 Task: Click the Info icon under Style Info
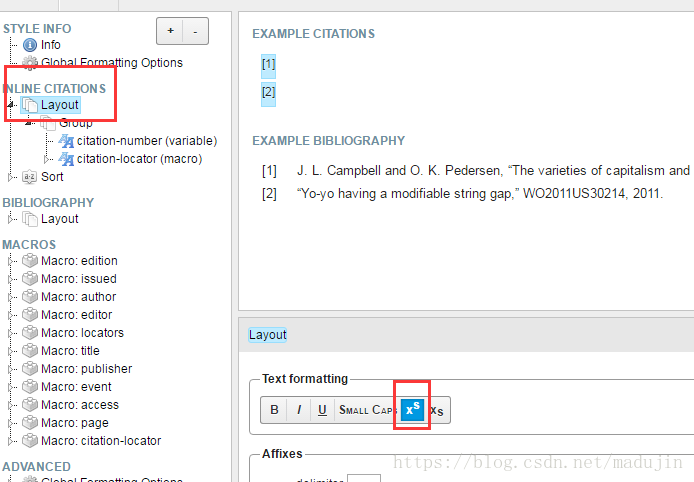click(30, 45)
